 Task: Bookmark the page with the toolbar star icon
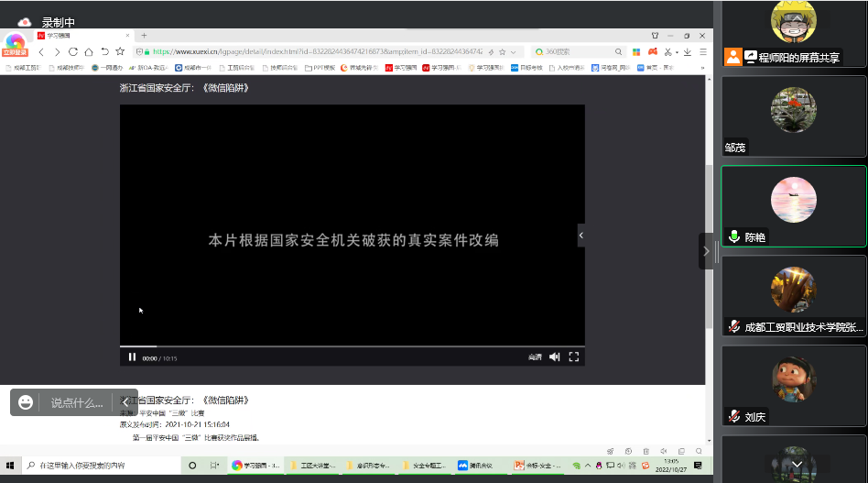click(x=120, y=51)
